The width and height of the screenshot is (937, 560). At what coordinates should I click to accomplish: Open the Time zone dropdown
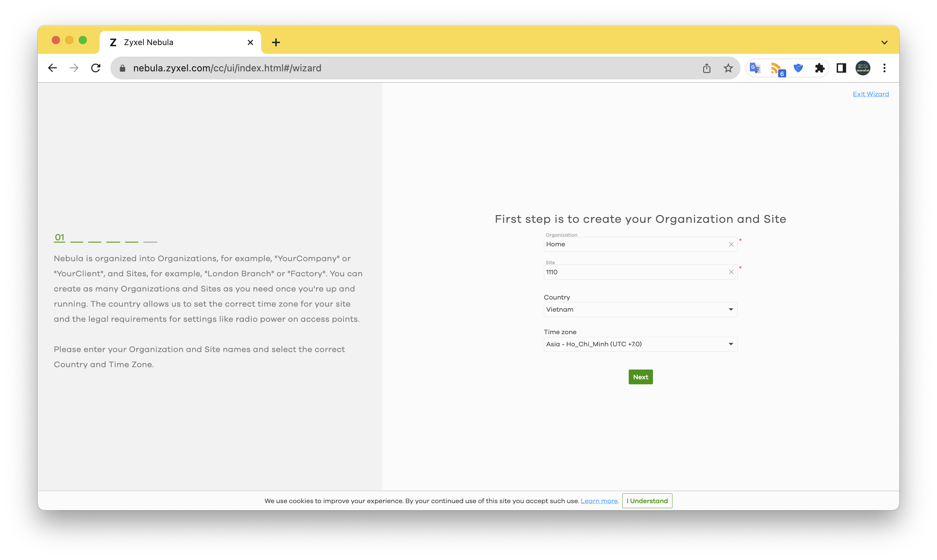(x=640, y=344)
